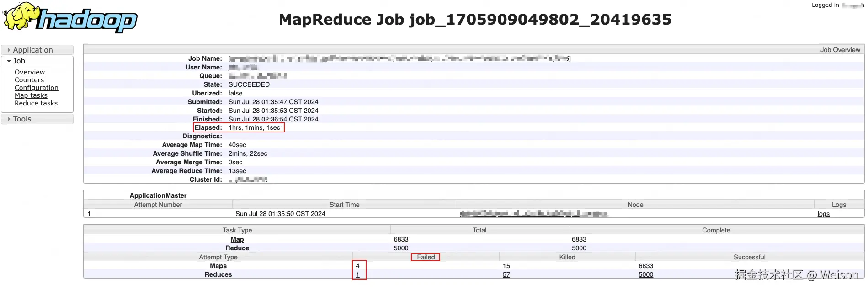Click Average Reduce Time value '13sec'

click(237, 171)
